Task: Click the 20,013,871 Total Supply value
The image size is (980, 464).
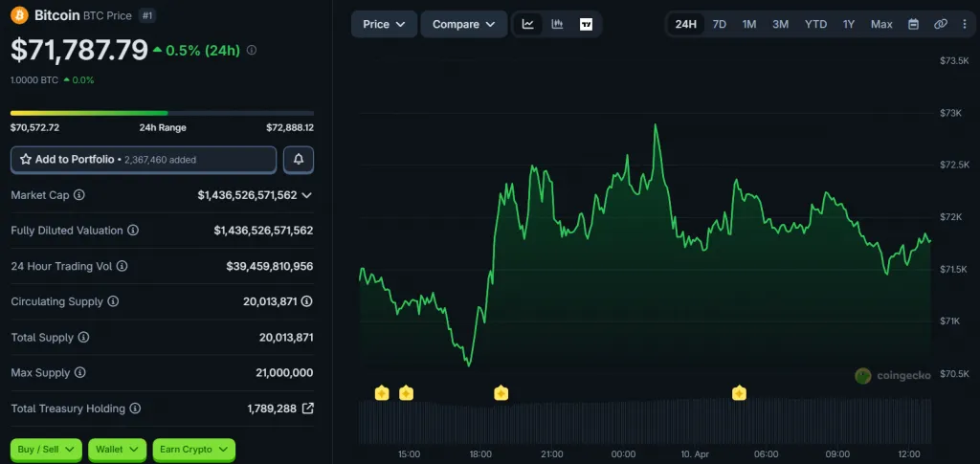Action: (x=286, y=337)
